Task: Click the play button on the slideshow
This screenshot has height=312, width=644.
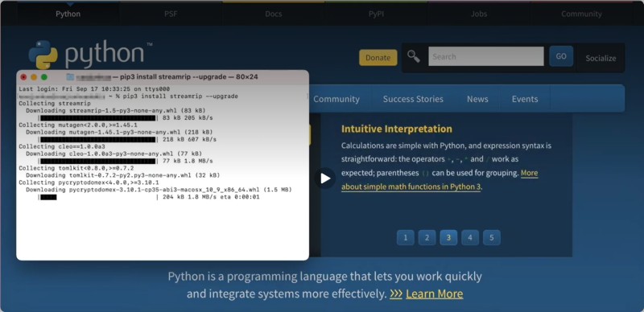Action: point(325,179)
